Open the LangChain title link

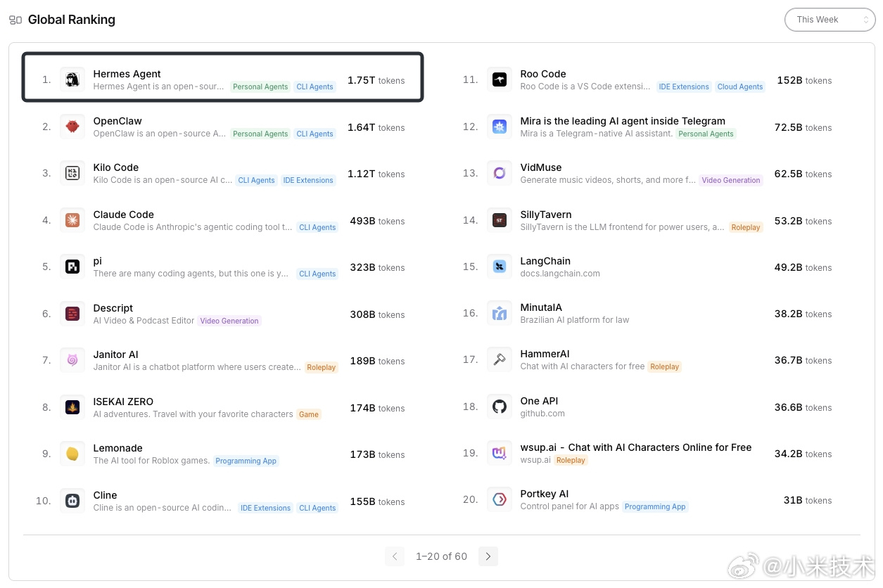click(x=545, y=261)
